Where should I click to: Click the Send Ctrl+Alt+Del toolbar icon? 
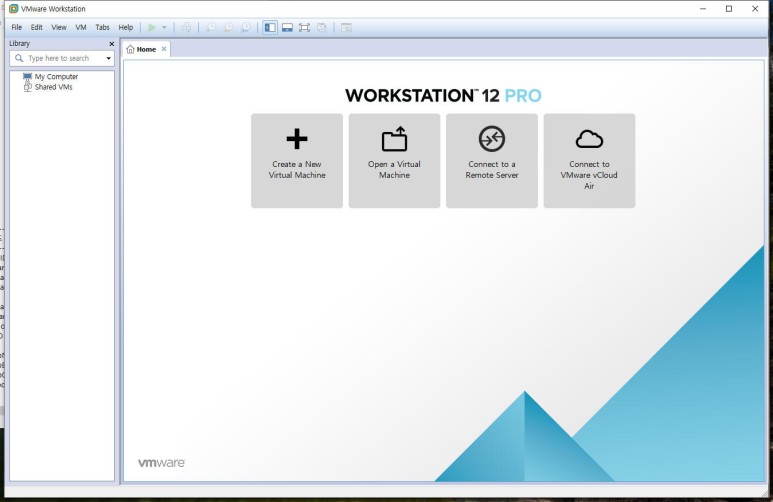[x=186, y=28]
